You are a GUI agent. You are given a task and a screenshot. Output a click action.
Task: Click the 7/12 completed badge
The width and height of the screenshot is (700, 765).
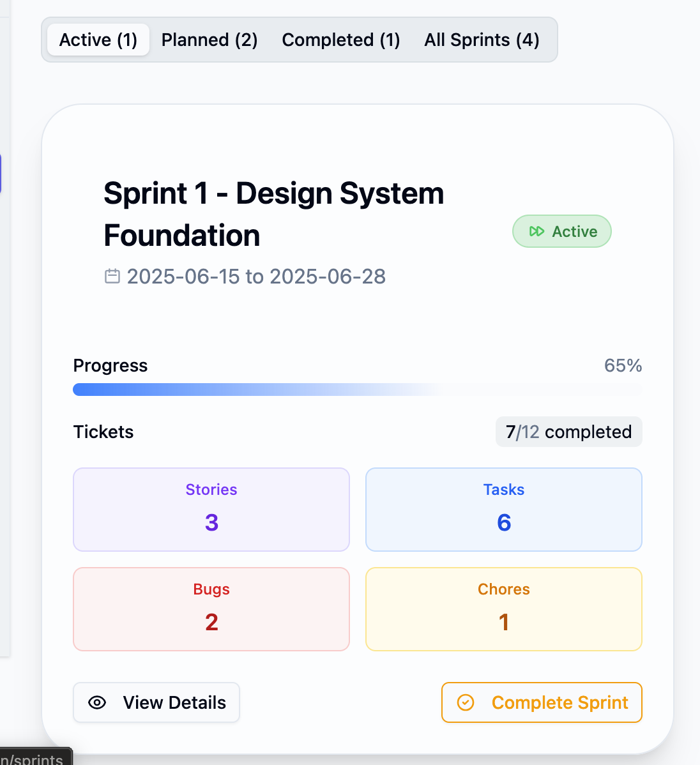pos(568,432)
